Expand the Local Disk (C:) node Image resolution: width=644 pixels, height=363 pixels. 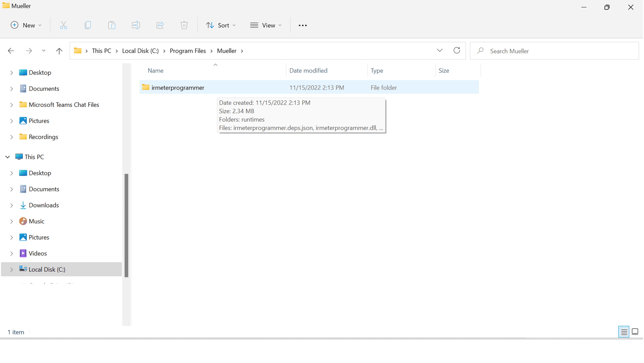11,270
